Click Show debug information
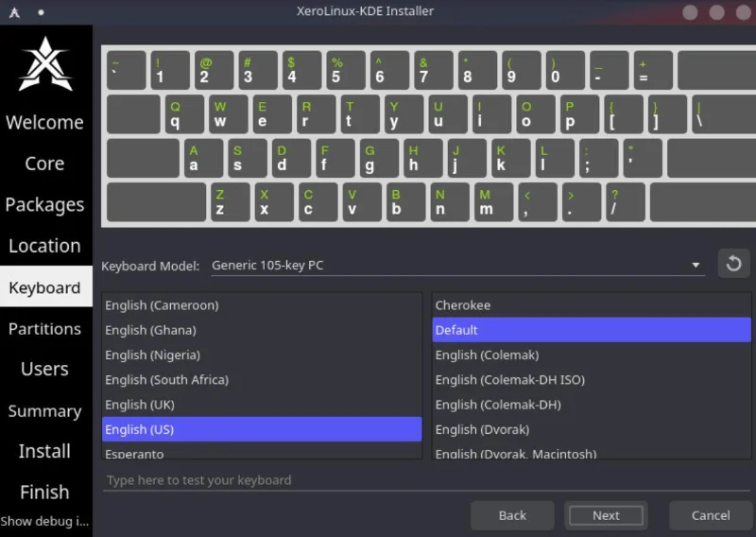756x537 pixels. [44, 521]
